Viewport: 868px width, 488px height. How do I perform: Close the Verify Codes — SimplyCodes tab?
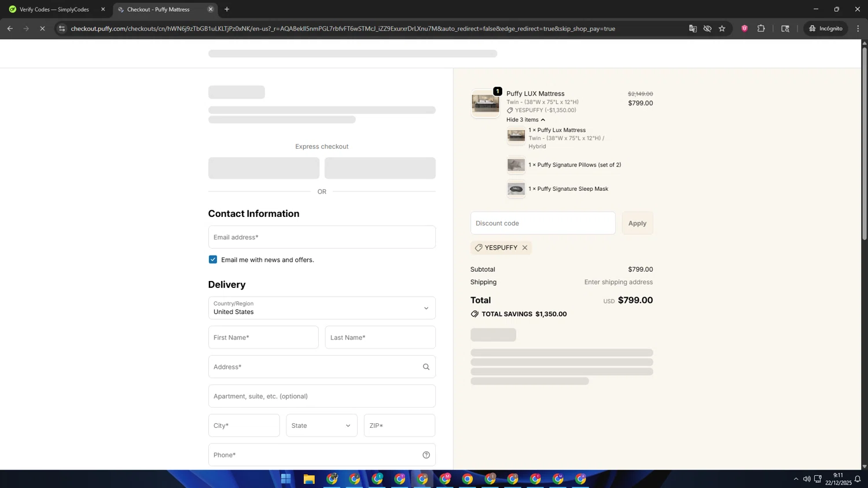pos(103,9)
